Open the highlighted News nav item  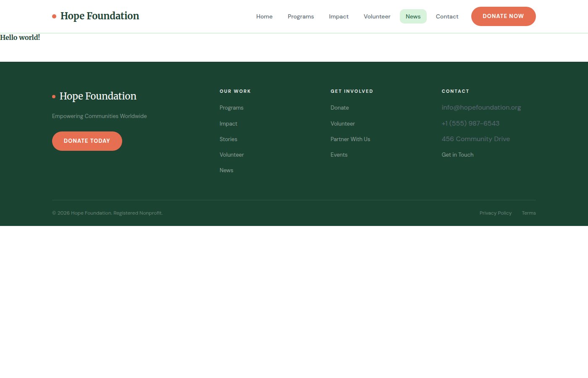[413, 16]
